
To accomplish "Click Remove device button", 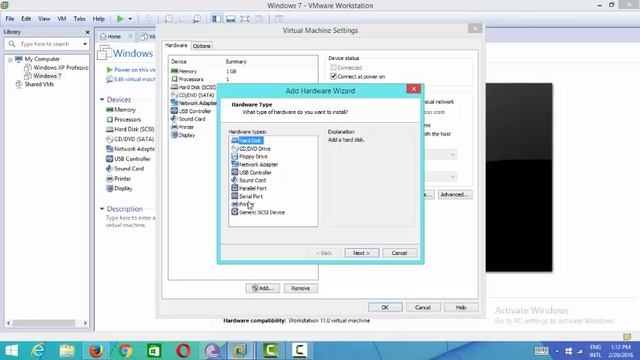I will tap(300, 288).
